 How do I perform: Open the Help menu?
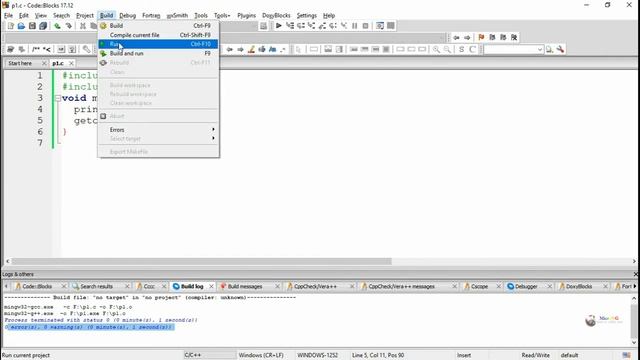pos(329,16)
